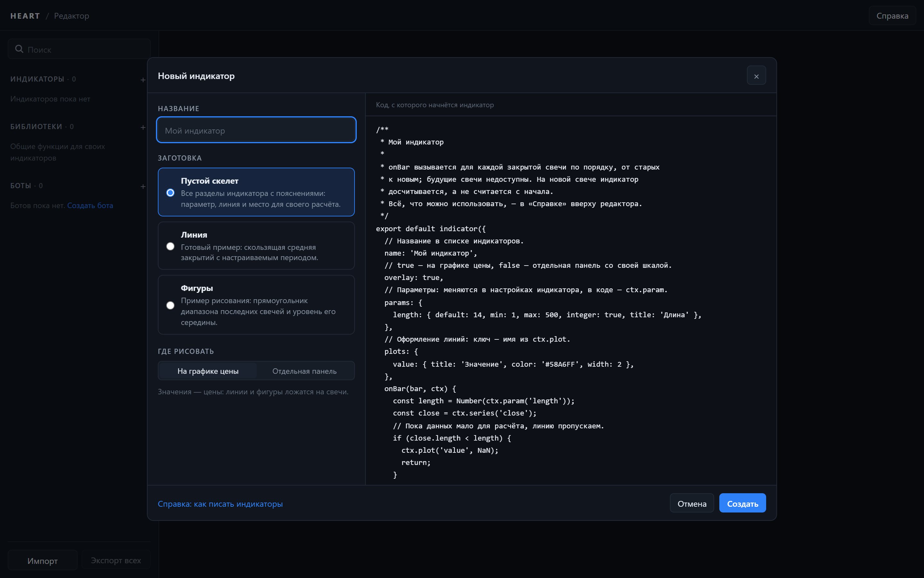Image resolution: width=924 pixels, height=578 pixels.
Task: Open Справка: как писать индикаторы link
Action: pos(220,504)
